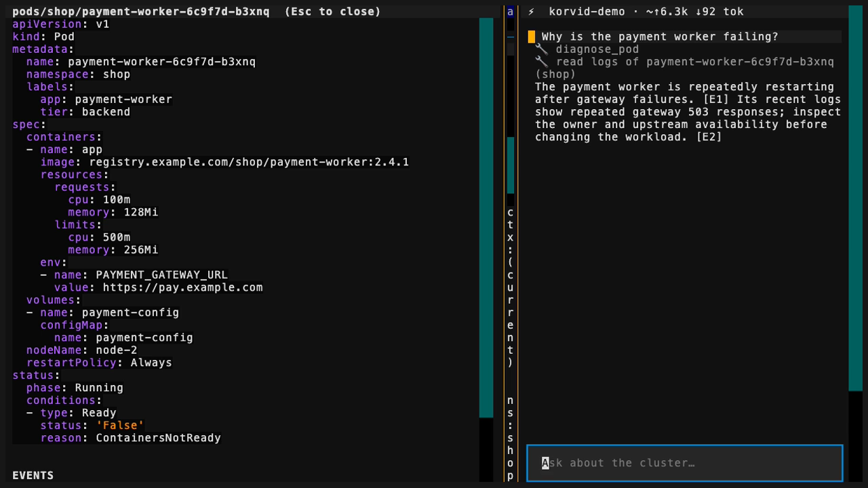The image size is (868, 488).
Task: Click the 'https://pay.example.com' value
Action: pos(182,287)
